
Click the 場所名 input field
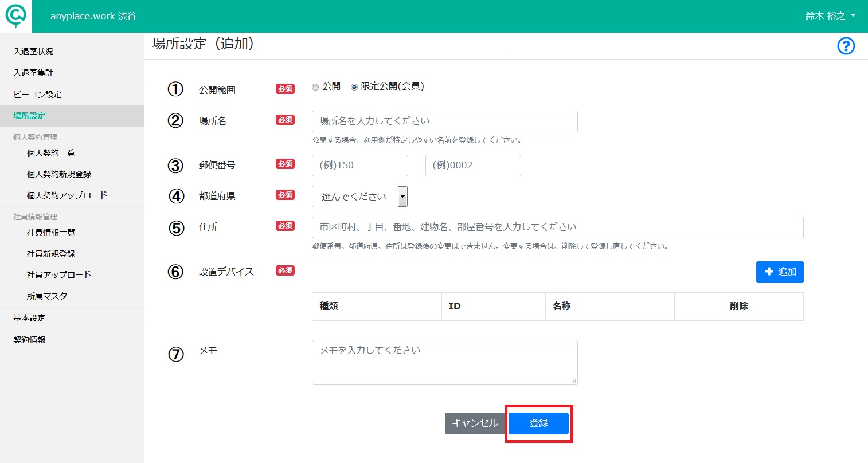[445, 121]
